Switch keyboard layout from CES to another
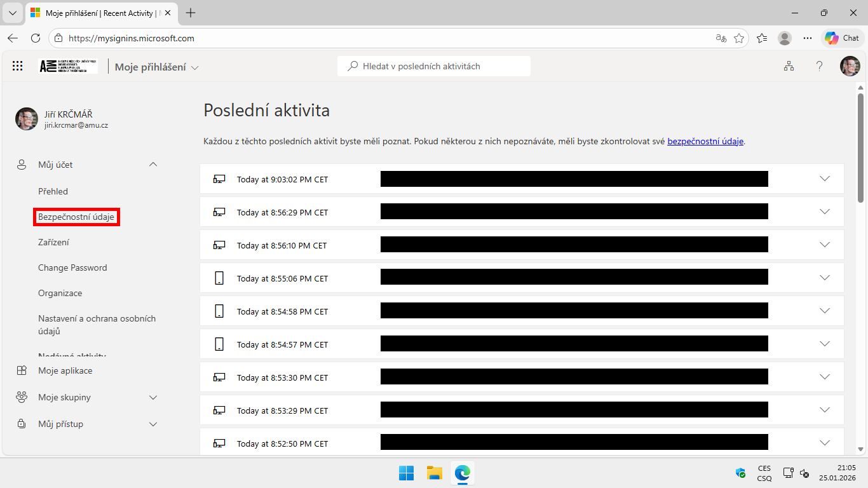 [x=763, y=473]
